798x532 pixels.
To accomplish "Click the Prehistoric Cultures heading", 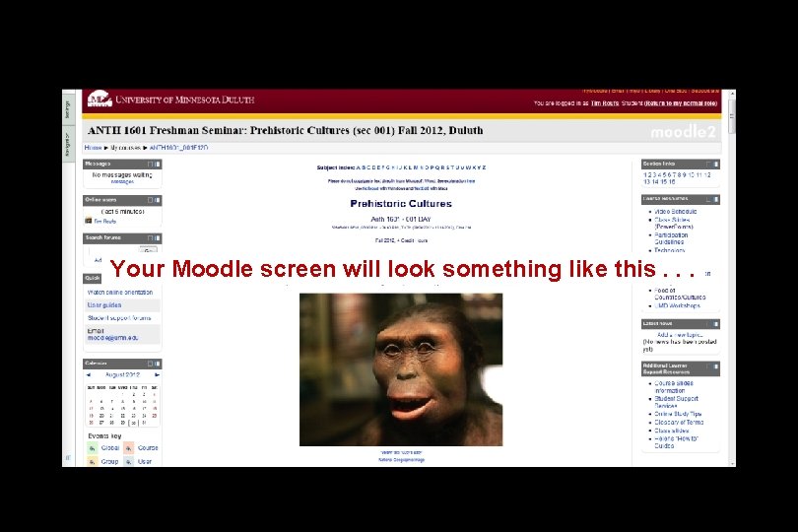I will [401, 204].
